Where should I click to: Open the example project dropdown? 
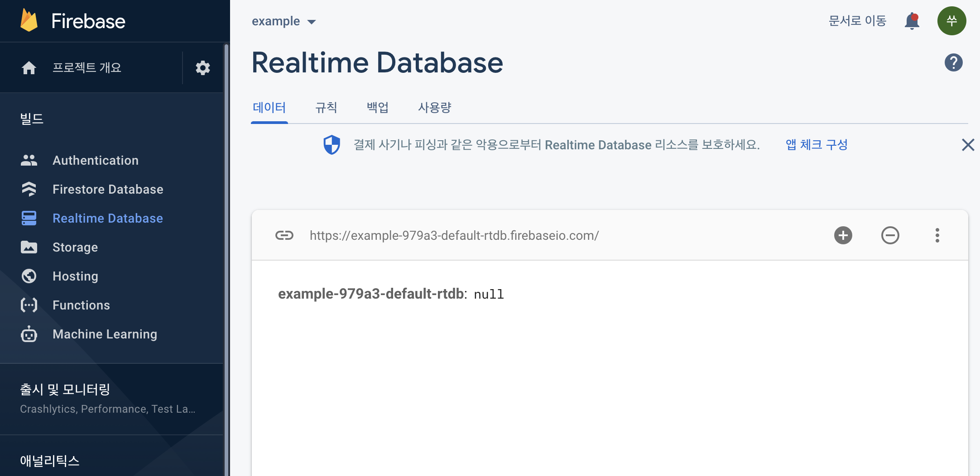click(x=283, y=21)
